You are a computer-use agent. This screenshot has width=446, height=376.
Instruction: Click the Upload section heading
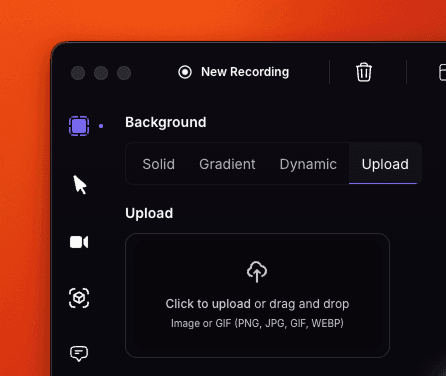149,213
